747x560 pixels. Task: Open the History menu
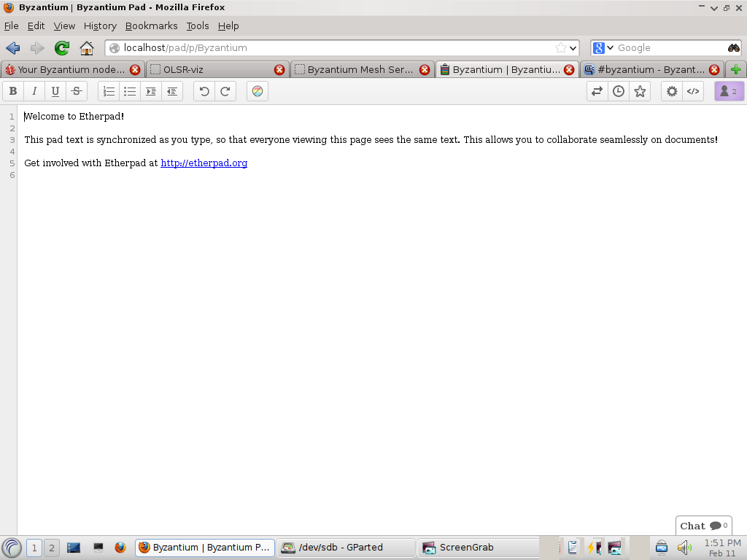click(x=100, y=26)
